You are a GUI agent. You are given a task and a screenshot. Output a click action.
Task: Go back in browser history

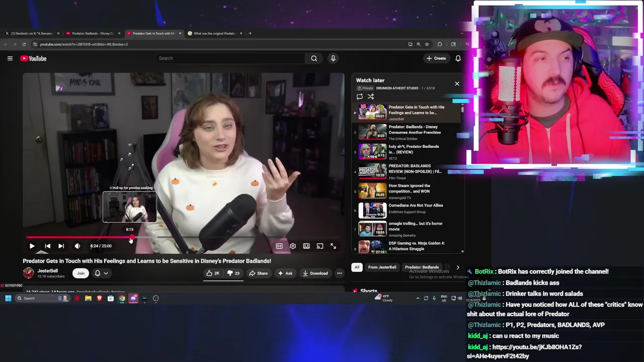click(6, 44)
